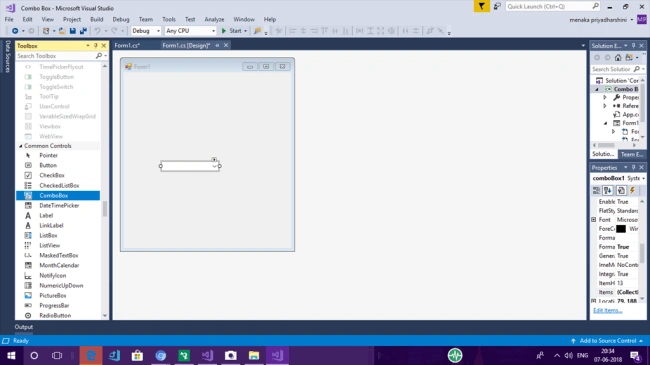Expand the Font property node
The width and height of the screenshot is (650, 365).
click(x=594, y=219)
